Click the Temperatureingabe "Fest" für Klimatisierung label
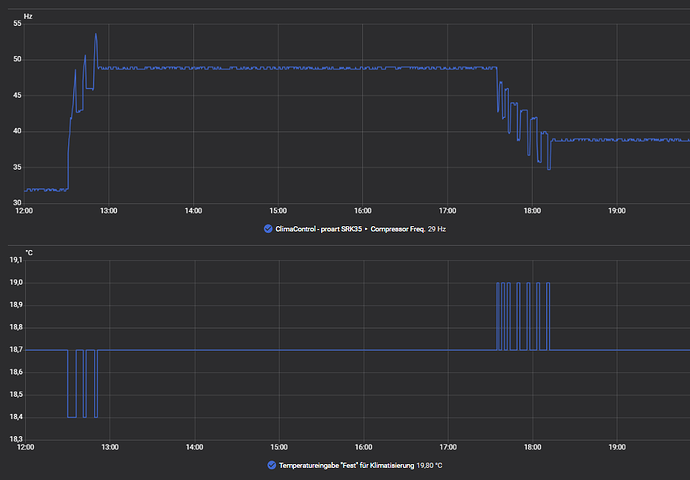The height and width of the screenshot is (480, 690). click(346, 465)
